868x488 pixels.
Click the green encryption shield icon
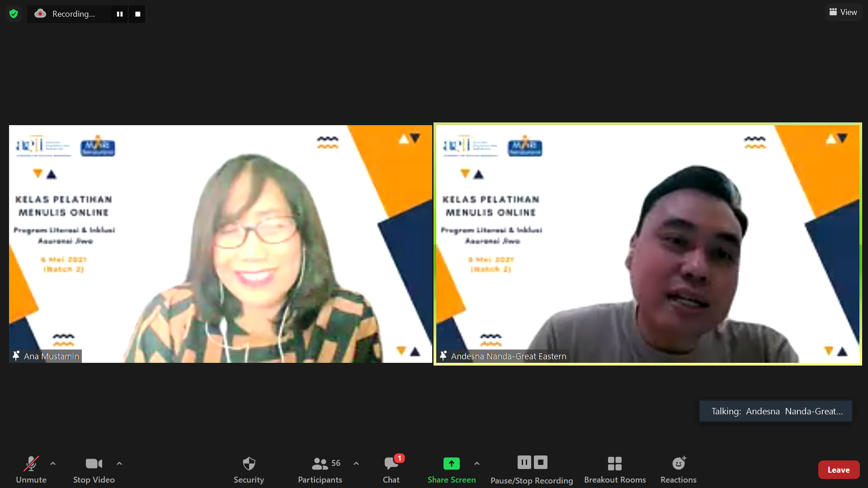(14, 14)
